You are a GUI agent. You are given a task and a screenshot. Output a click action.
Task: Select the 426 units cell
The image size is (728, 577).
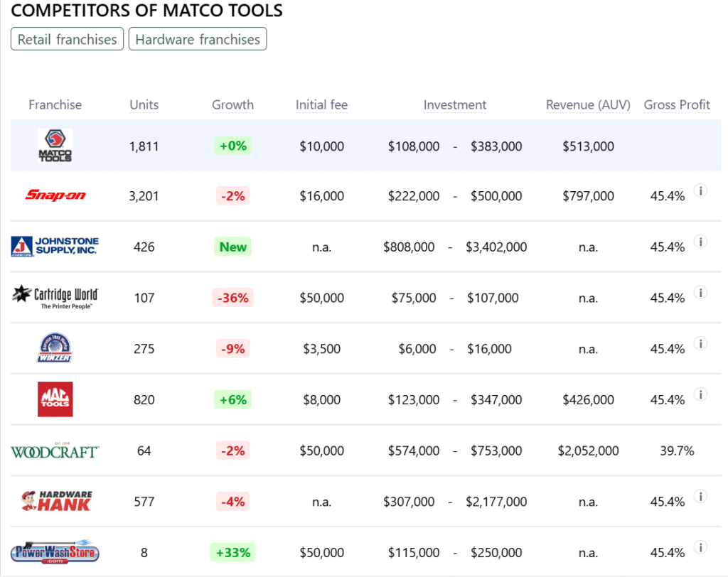click(x=144, y=247)
